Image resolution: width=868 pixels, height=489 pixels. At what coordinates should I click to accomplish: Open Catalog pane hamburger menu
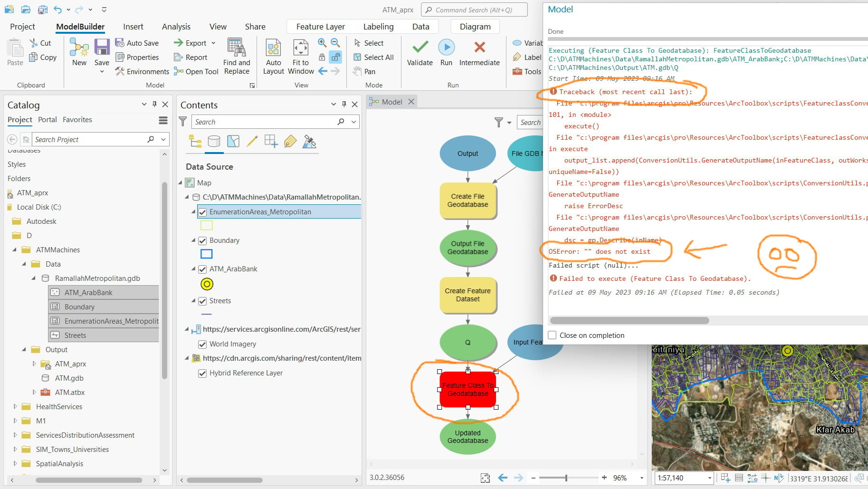163,120
